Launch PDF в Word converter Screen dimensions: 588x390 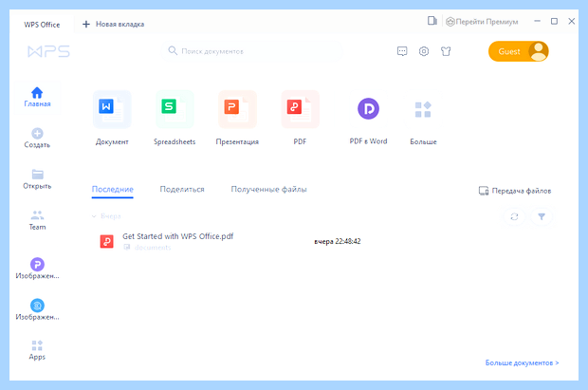point(368,121)
